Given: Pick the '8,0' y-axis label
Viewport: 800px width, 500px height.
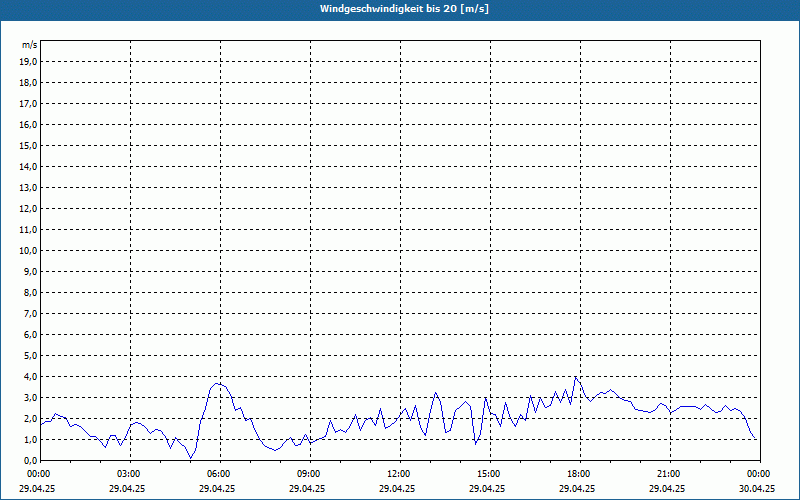Looking at the screenshot, I should pyautogui.click(x=32, y=292).
